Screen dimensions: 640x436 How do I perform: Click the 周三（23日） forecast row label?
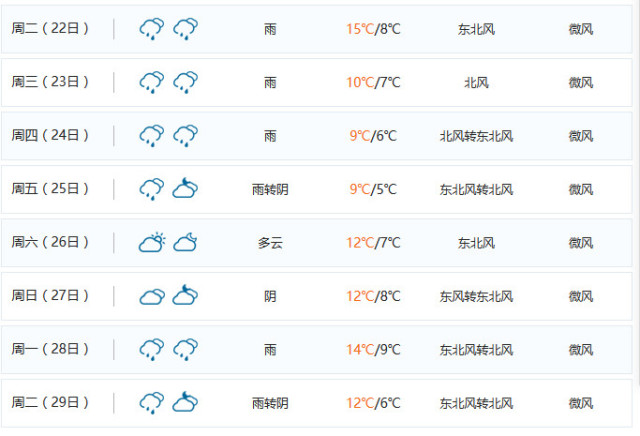[50, 82]
